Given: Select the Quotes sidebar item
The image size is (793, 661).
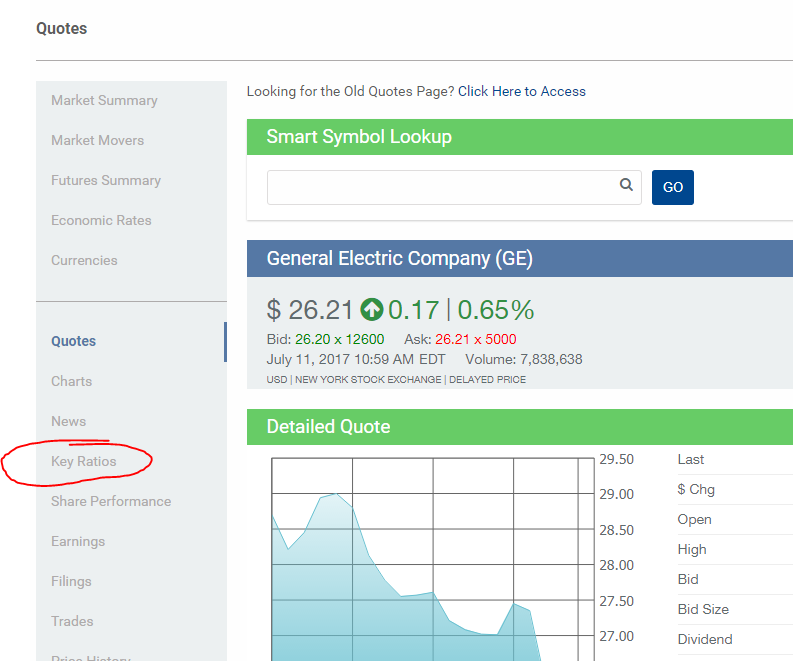Looking at the screenshot, I should 73,341.
